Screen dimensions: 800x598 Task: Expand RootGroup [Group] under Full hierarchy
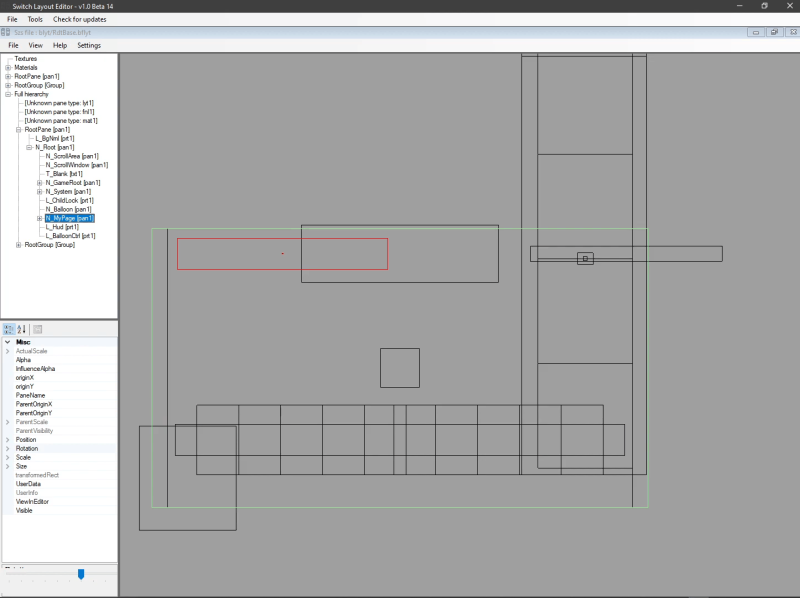point(19,245)
